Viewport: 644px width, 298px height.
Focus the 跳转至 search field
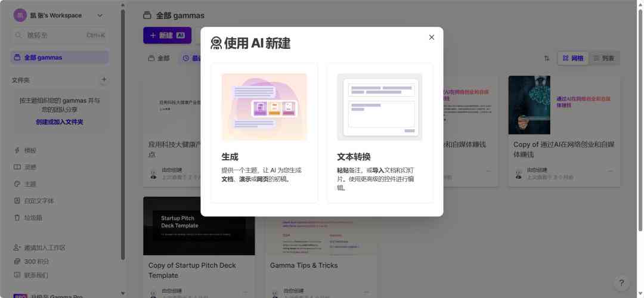[60, 35]
